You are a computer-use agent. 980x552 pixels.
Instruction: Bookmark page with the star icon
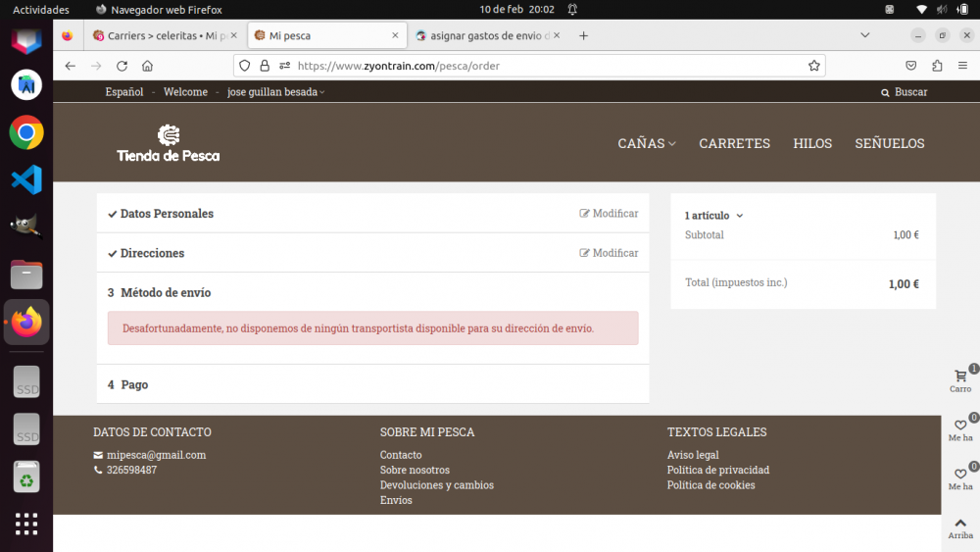pos(813,66)
